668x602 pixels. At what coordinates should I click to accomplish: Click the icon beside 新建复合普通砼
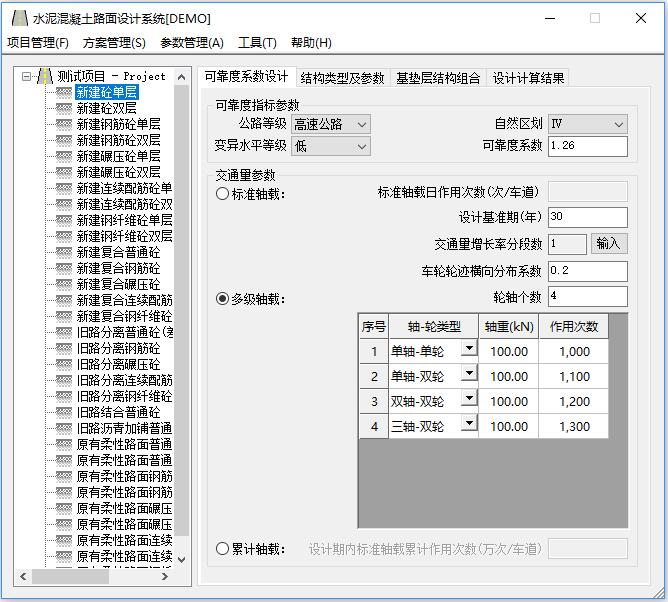pyautogui.click(x=64, y=253)
